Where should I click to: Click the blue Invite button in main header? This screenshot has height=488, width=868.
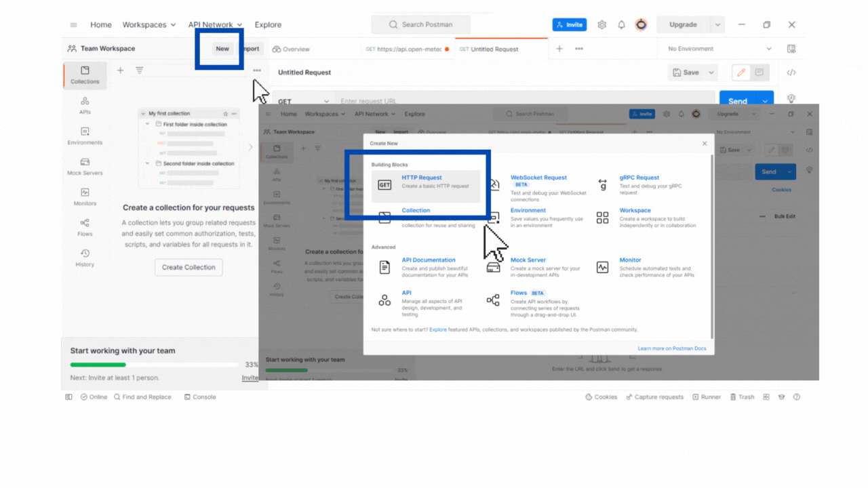(570, 25)
